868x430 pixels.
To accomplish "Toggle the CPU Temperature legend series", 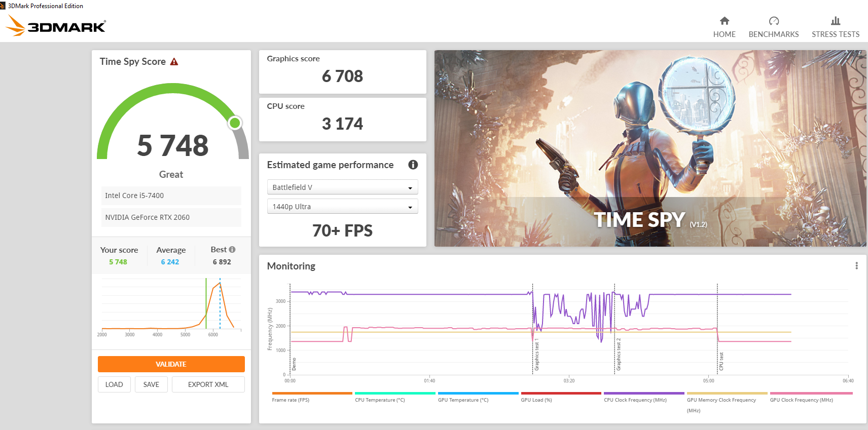I will point(395,397).
